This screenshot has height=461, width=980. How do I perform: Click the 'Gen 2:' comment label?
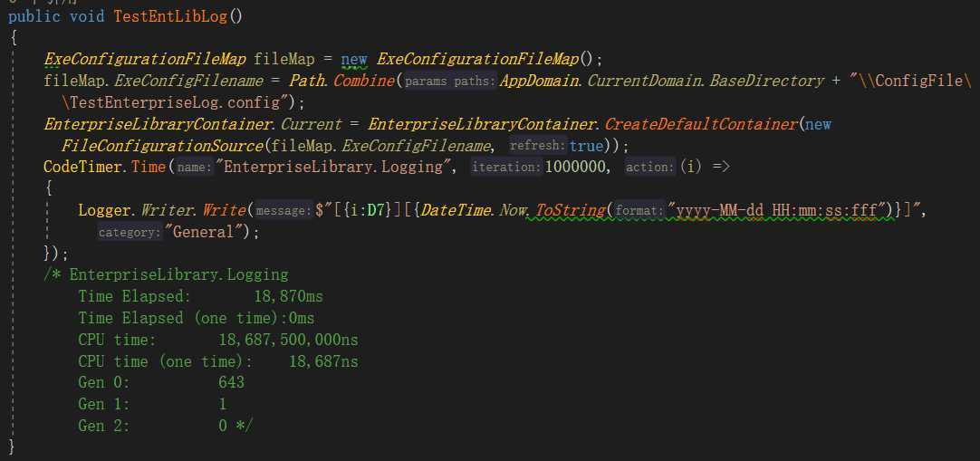[x=104, y=426]
